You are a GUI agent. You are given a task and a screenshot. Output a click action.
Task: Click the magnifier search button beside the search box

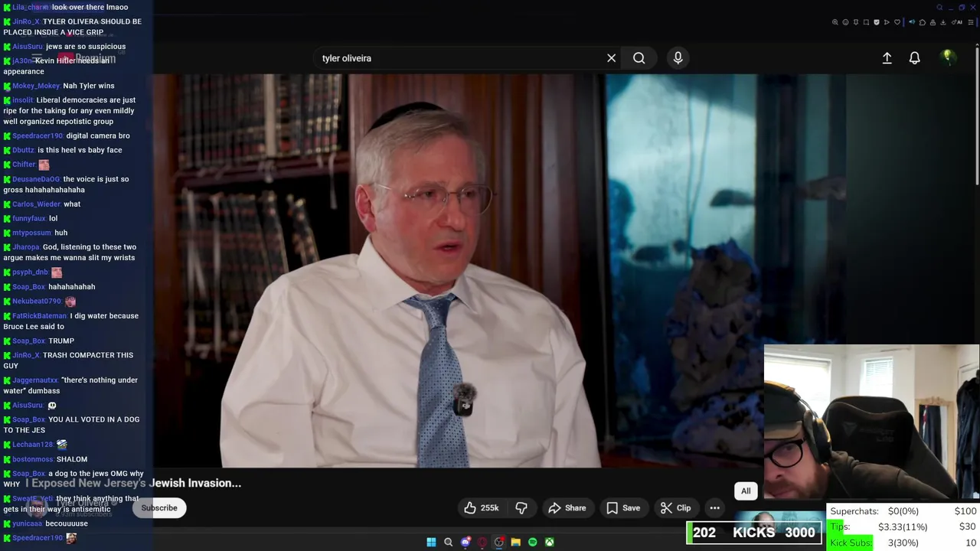pos(639,58)
